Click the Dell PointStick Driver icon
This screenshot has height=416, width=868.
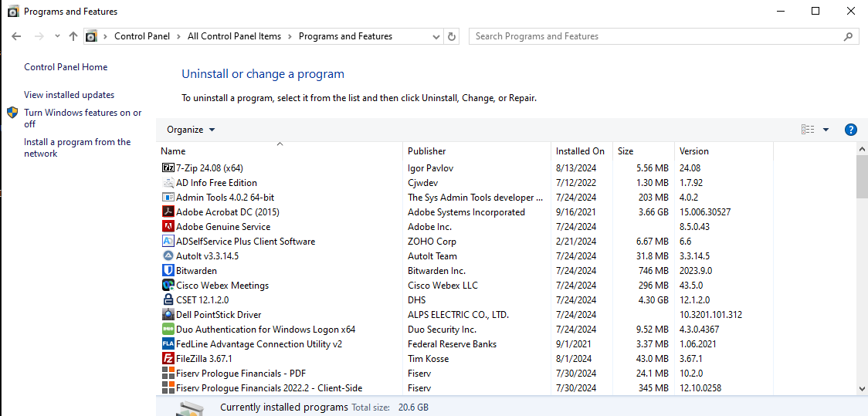(x=168, y=315)
